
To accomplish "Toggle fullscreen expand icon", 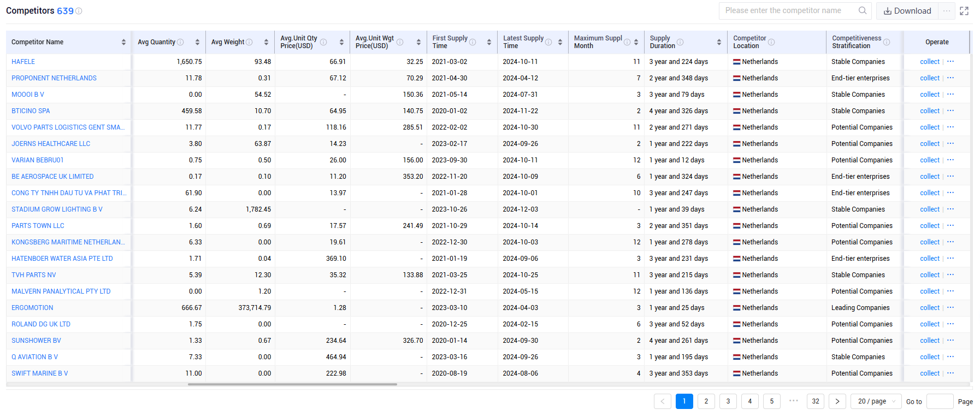I will click(x=964, y=11).
